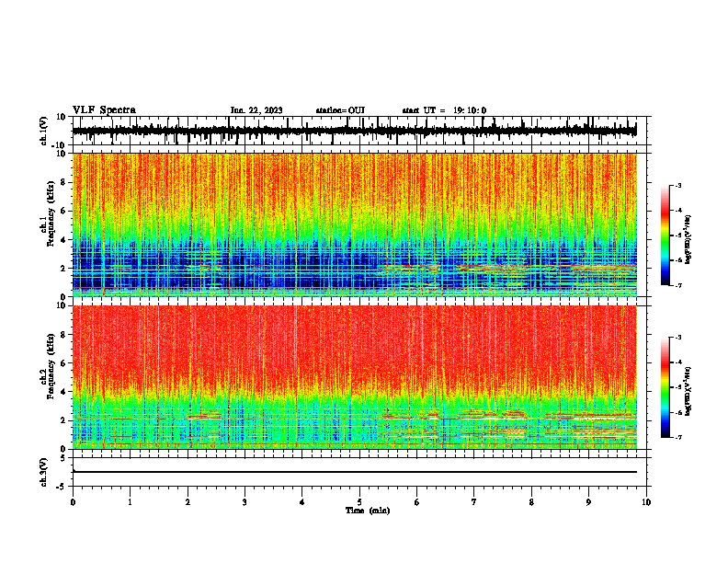Click the time axis tick label "1"
Viewport: 728px width, 563px height.
pos(130,502)
